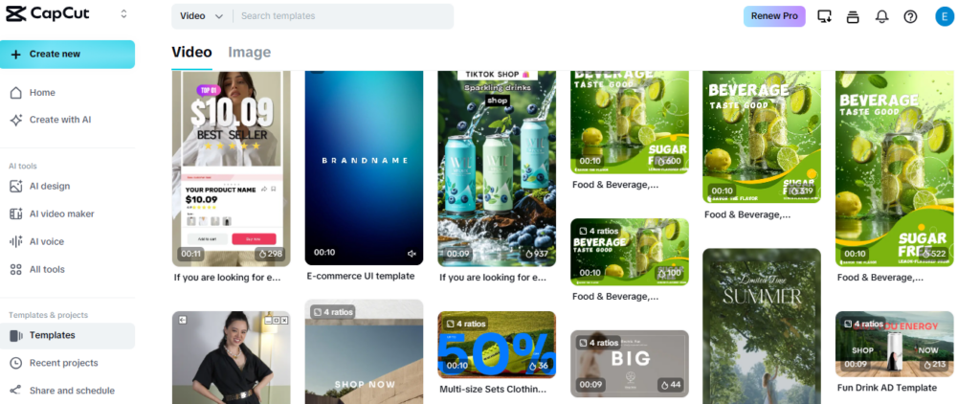Open the $10.09 Best Seller template thumbnail
The height and width of the screenshot is (404, 980).
[232, 168]
